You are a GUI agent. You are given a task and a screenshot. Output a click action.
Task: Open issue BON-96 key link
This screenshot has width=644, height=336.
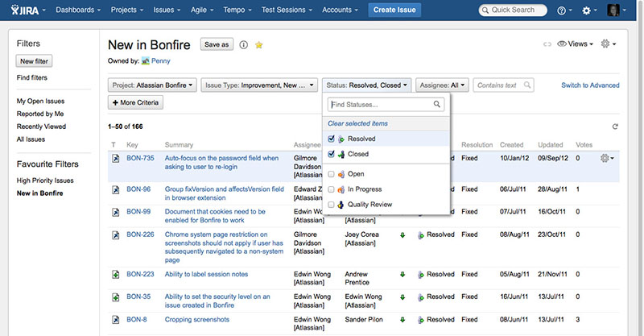pyautogui.click(x=138, y=189)
